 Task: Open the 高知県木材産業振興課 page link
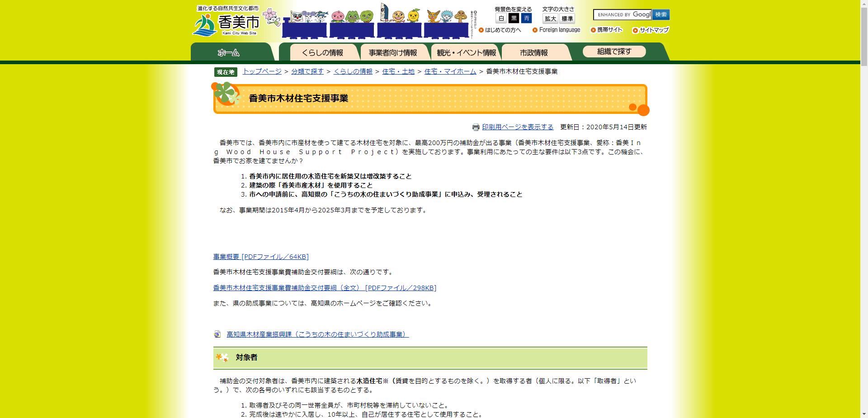point(316,334)
